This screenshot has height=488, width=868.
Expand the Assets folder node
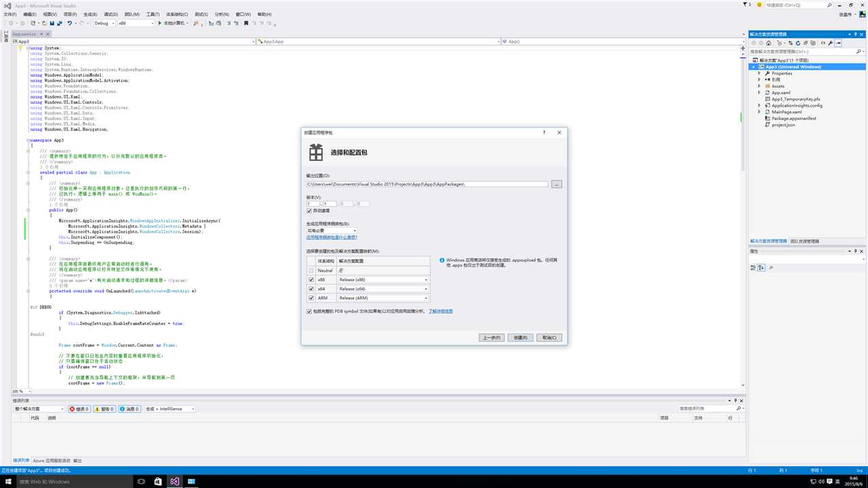click(x=759, y=86)
